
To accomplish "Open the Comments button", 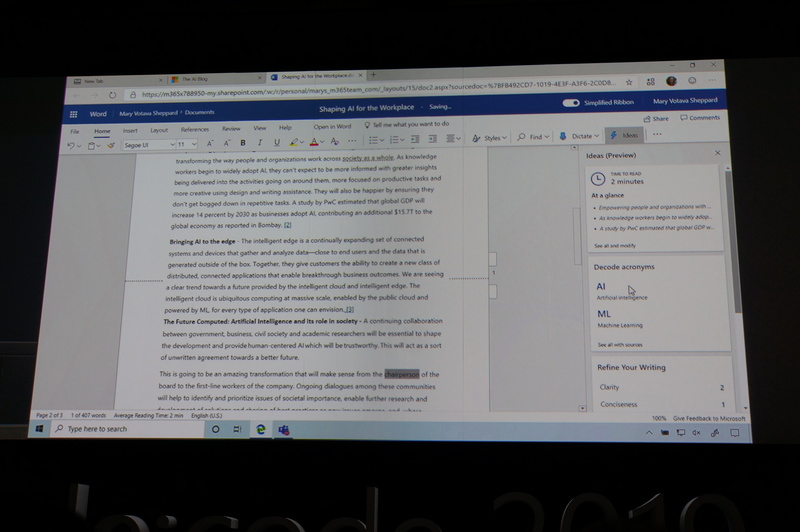I will 699,117.
